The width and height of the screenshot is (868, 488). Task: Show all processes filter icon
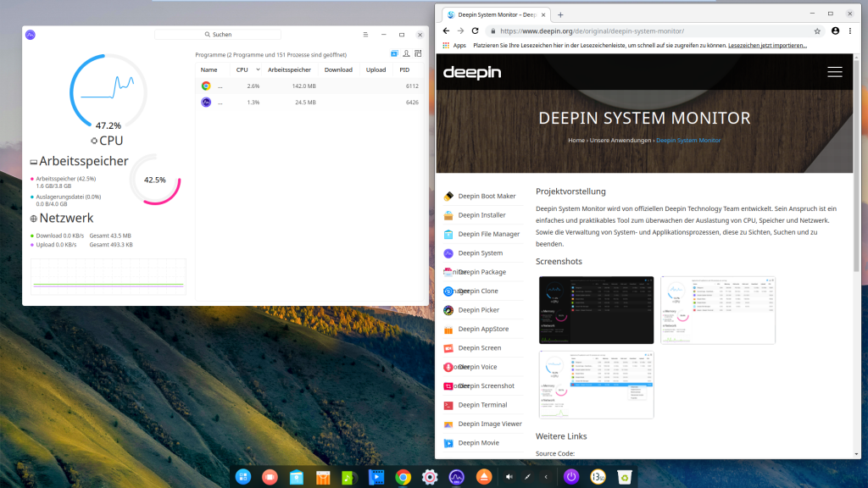click(416, 54)
